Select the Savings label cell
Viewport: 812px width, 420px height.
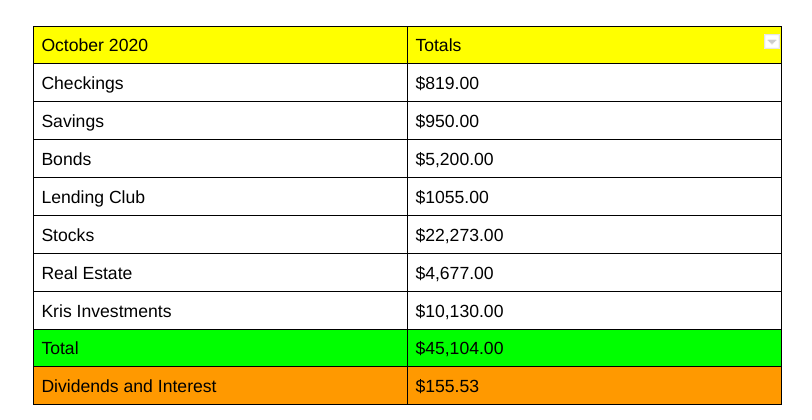point(72,122)
